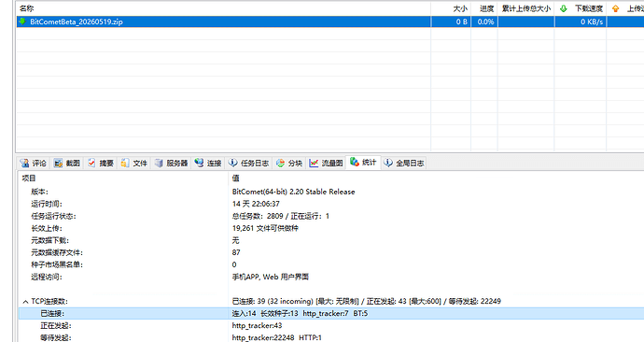The height and width of the screenshot is (342, 644).
Task: Click the 截图 tab picture icon
Action: [x=58, y=164]
